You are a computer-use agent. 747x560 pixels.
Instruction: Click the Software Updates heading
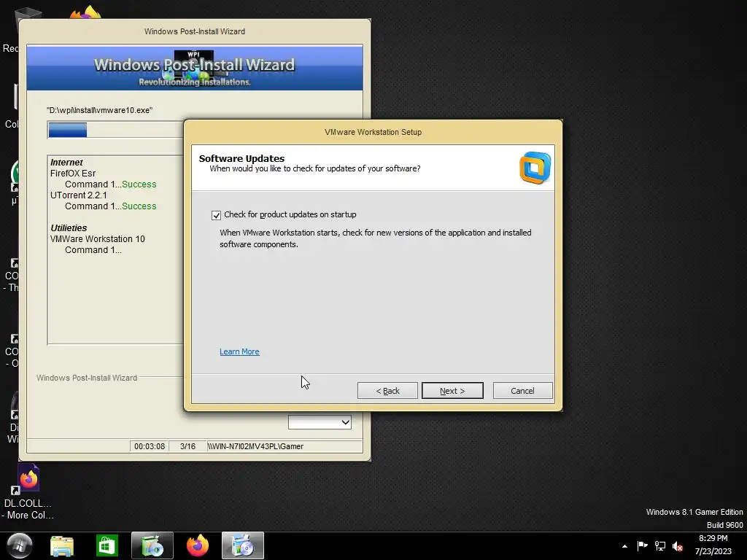[x=241, y=158]
